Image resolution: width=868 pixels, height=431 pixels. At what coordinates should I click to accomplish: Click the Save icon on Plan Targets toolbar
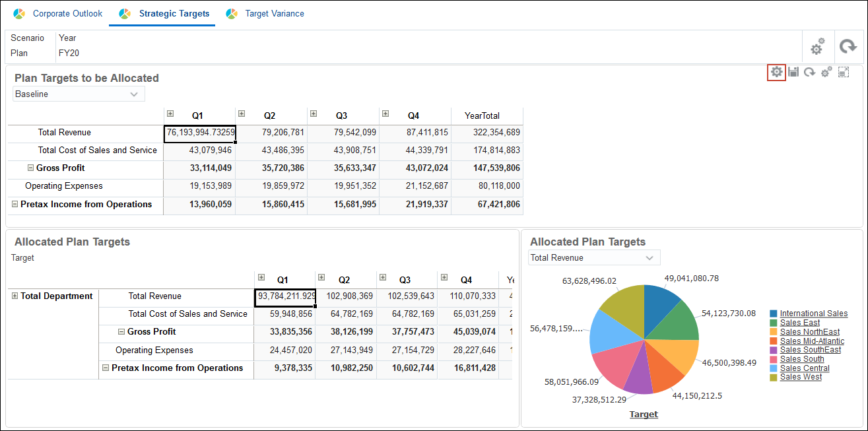tap(793, 72)
